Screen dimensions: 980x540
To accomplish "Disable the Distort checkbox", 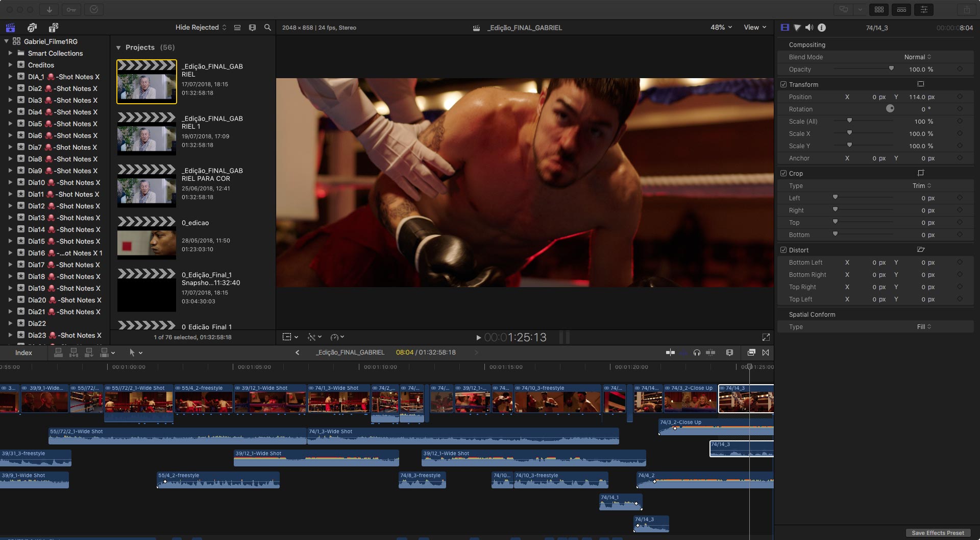I will point(783,250).
